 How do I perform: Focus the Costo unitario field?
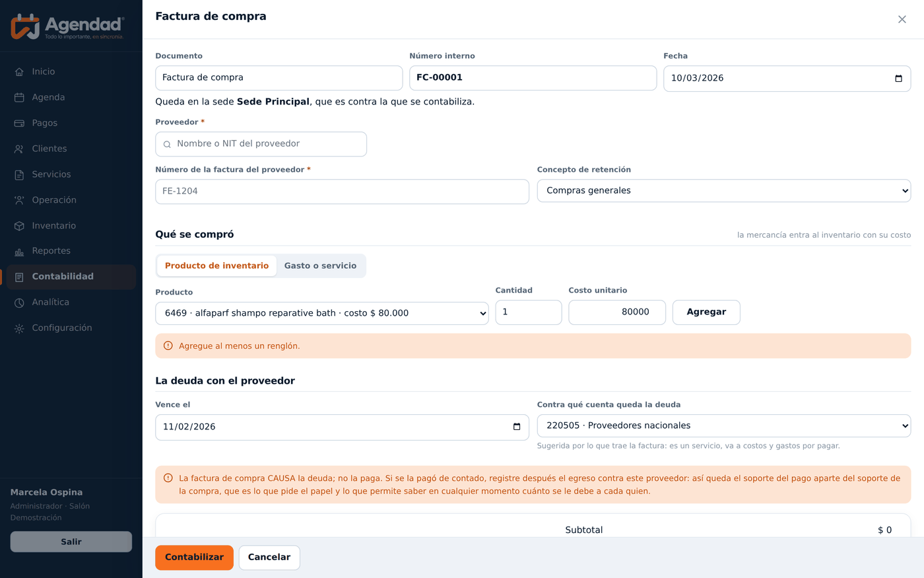click(x=617, y=312)
